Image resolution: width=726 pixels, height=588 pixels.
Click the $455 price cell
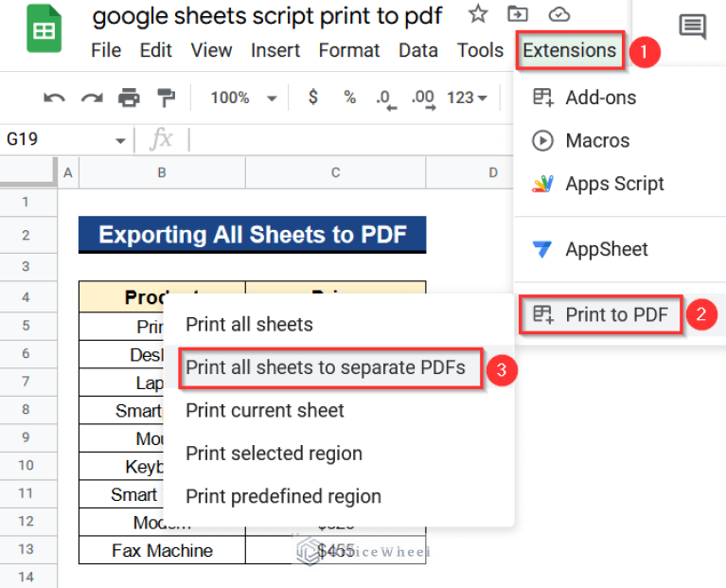[x=336, y=550]
